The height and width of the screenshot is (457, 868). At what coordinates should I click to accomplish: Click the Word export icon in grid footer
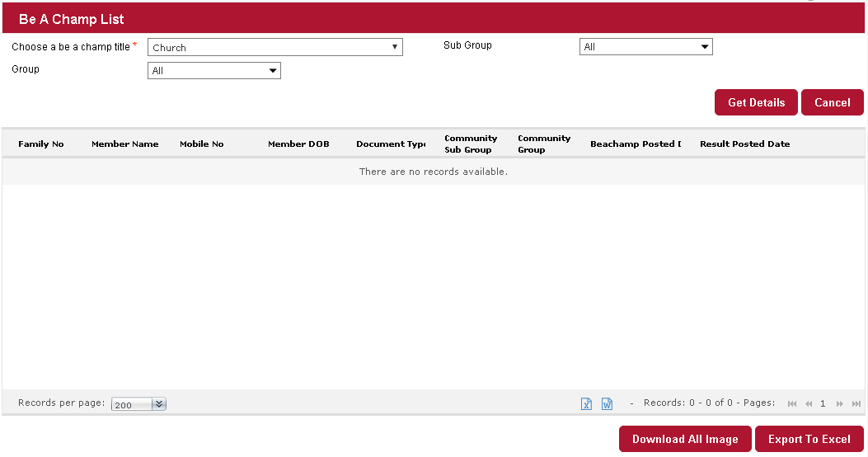pyautogui.click(x=607, y=403)
